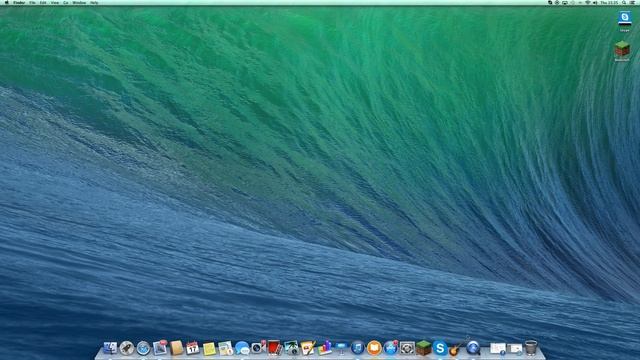Open first document stack in Dock
The height and width of the screenshot is (360, 640).
(x=498, y=349)
